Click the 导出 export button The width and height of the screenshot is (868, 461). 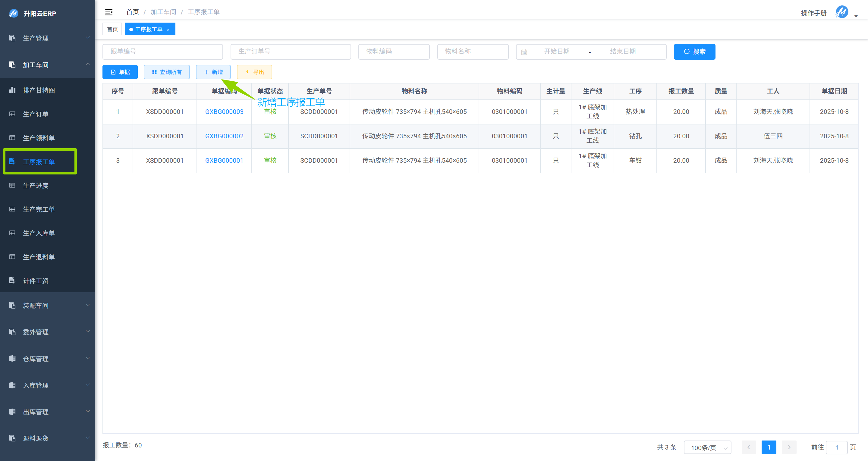pyautogui.click(x=254, y=72)
